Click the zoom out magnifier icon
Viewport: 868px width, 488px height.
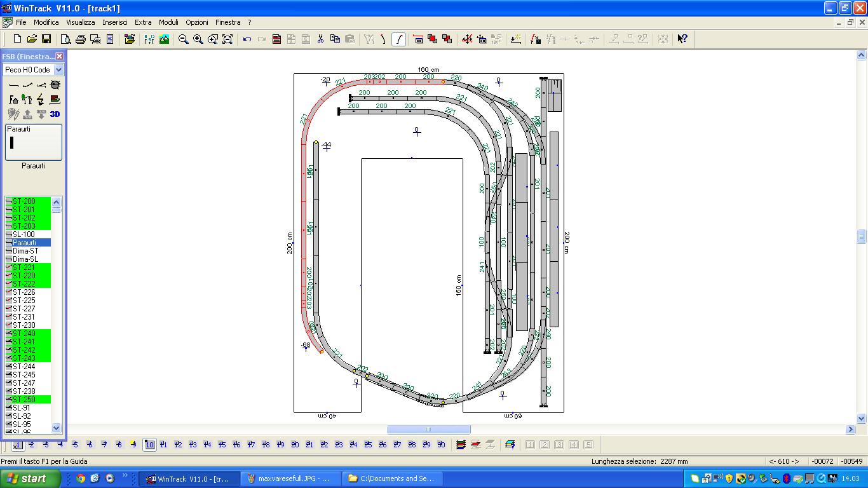coord(184,39)
